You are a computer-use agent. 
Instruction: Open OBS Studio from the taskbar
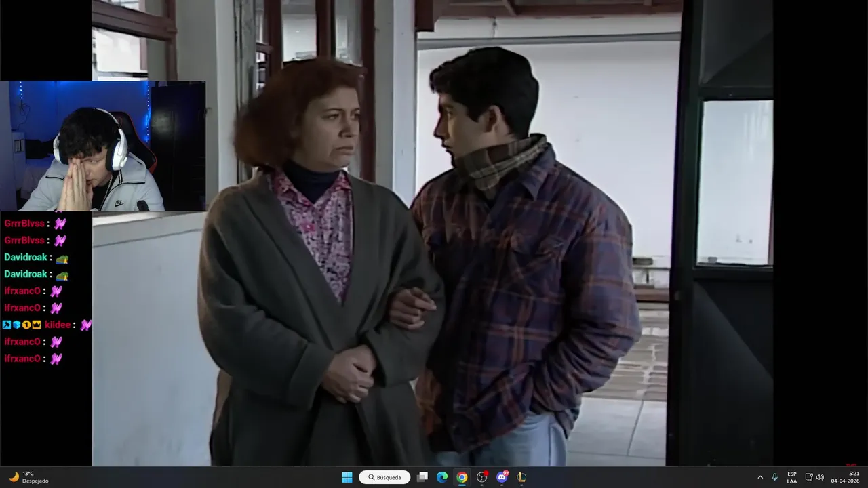482,477
